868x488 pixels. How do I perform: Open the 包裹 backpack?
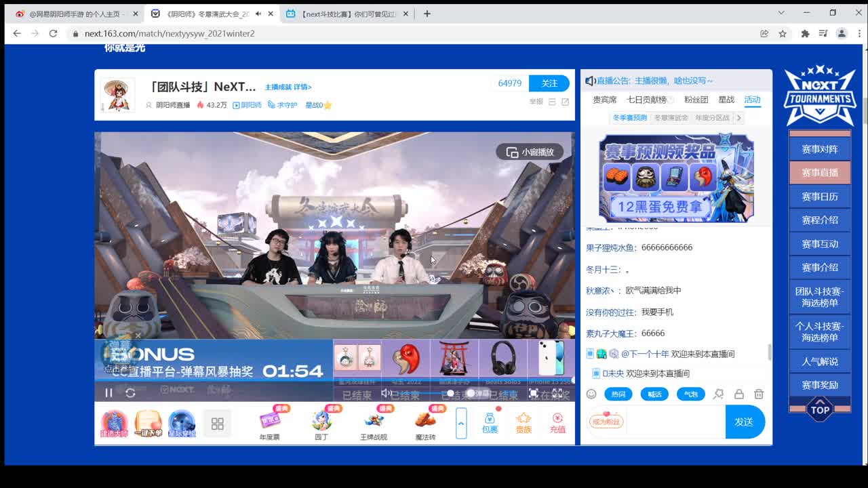pos(490,423)
